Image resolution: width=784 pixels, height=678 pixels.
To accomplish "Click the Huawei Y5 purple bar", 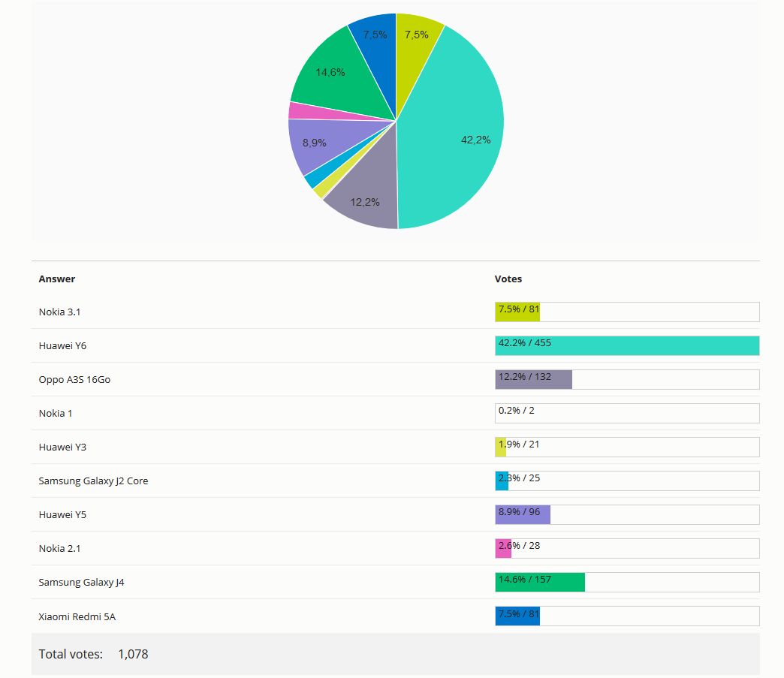I will 523,514.
